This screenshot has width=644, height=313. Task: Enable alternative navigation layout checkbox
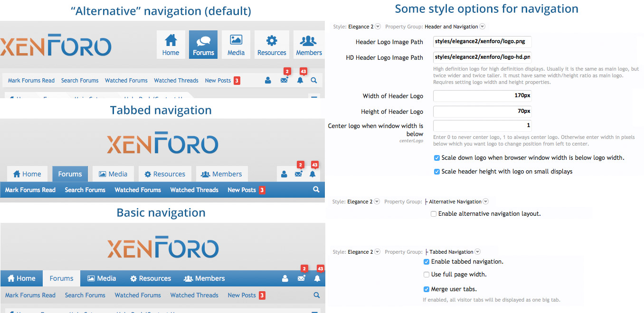click(x=434, y=214)
